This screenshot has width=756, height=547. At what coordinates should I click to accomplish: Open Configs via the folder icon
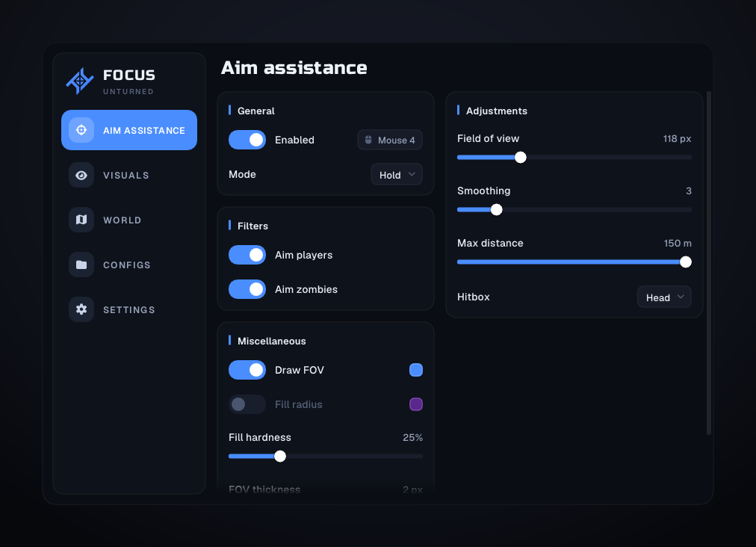[81, 265]
